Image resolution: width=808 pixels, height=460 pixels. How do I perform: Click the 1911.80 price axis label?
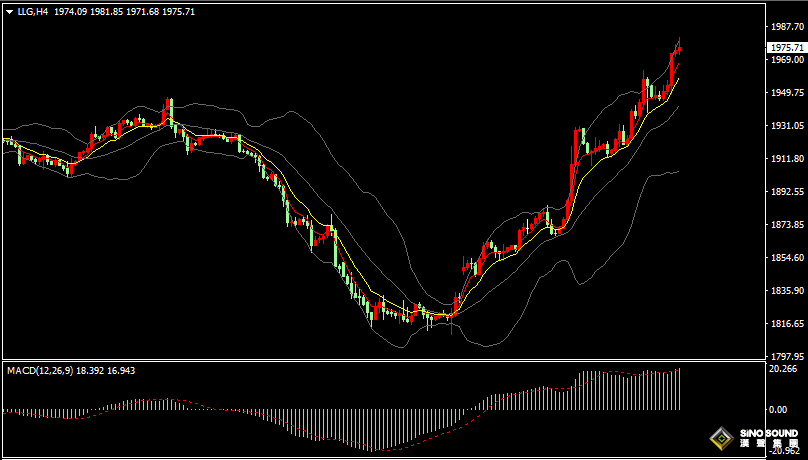(x=785, y=159)
